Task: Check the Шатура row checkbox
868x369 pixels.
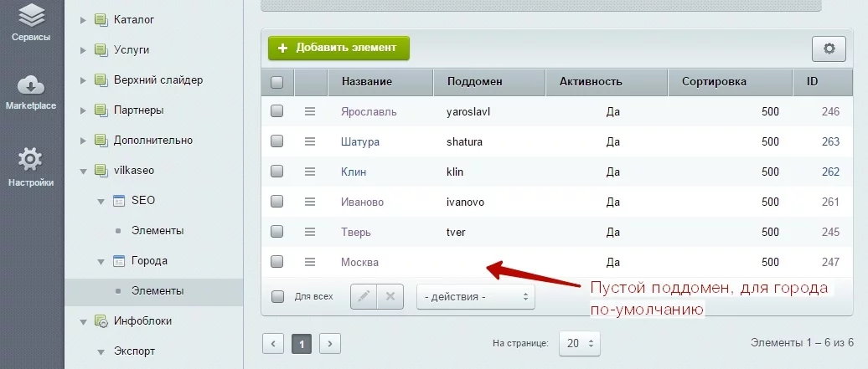Action: tap(277, 141)
